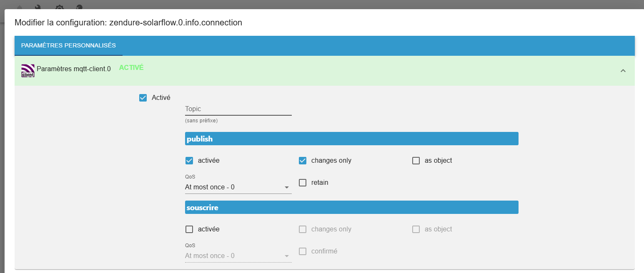Click the mqtt-client adapter icon

pyautogui.click(x=28, y=71)
